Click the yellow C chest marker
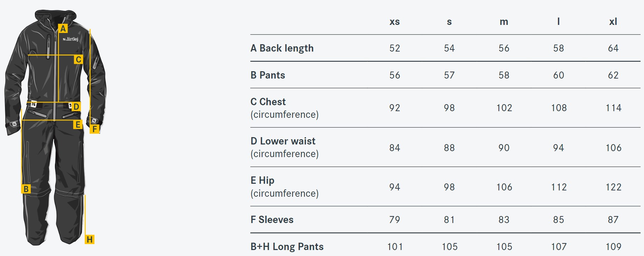 coord(78,60)
